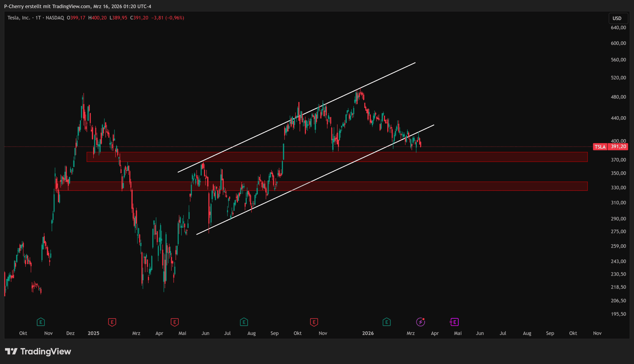Click the red TSLA price label

600,147
